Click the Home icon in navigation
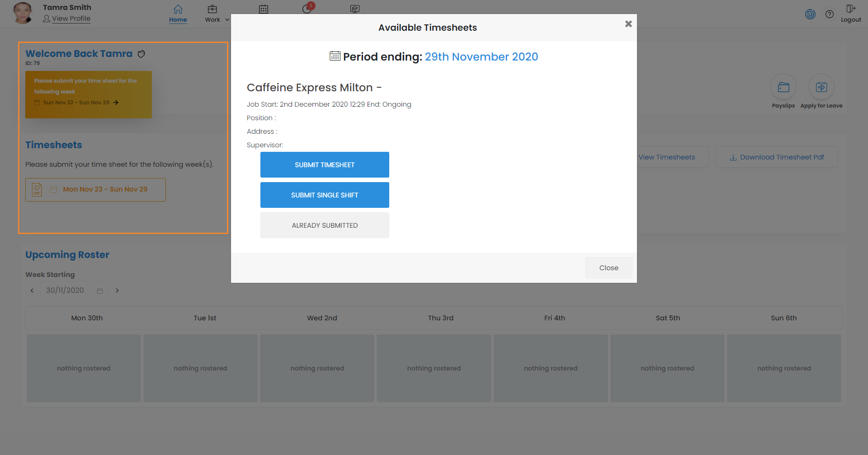This screenshot has width=868, height=455. [x=178, y=9]
